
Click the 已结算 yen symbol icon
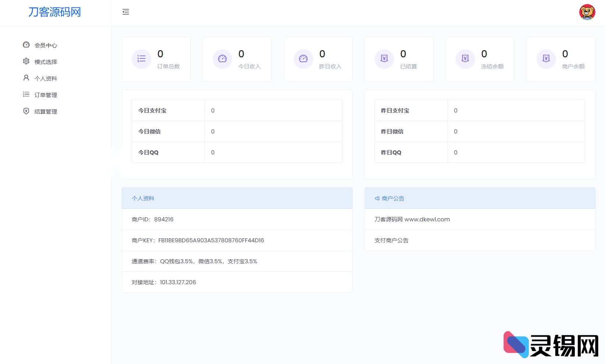[384, 59]
